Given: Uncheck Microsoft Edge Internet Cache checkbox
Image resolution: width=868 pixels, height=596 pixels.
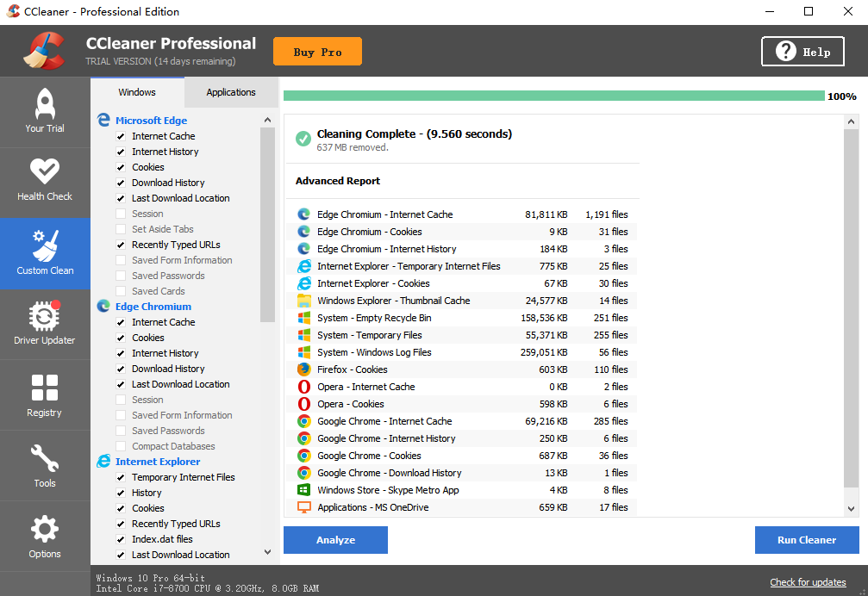Looking at the screenshot, I should (122, 136).
